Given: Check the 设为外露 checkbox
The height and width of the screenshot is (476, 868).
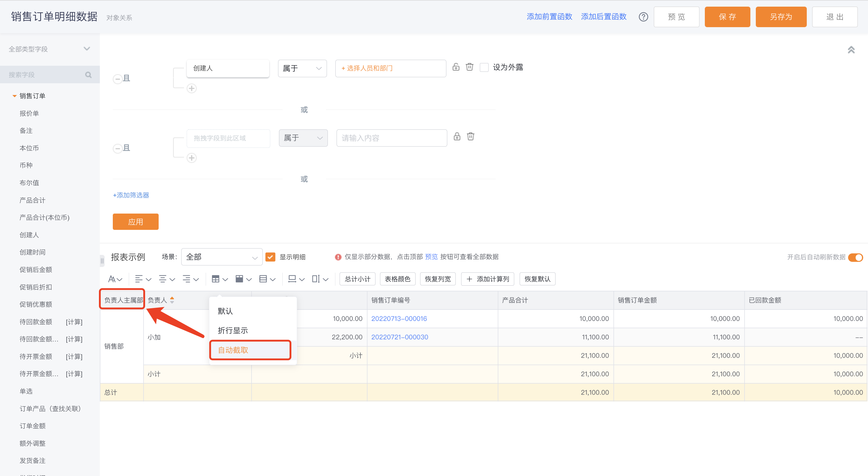Looking at the screenshot, I should pos(484,68).
